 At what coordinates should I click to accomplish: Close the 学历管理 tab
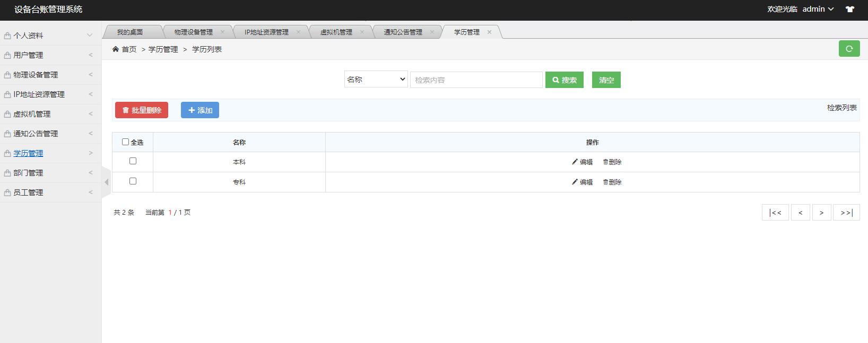(489, 32)
